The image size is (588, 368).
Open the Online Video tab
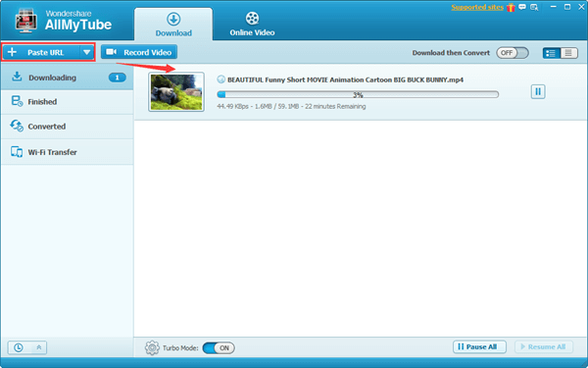click(x=252, y=24)
